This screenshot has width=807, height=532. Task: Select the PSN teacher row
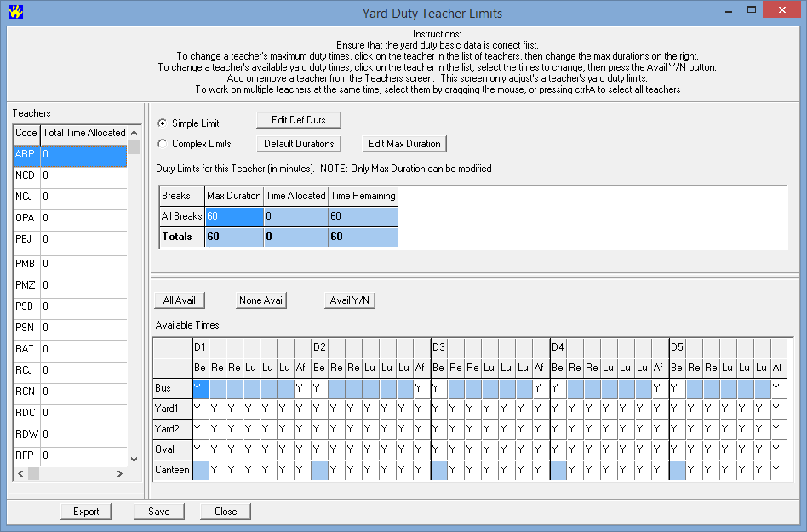70,329
